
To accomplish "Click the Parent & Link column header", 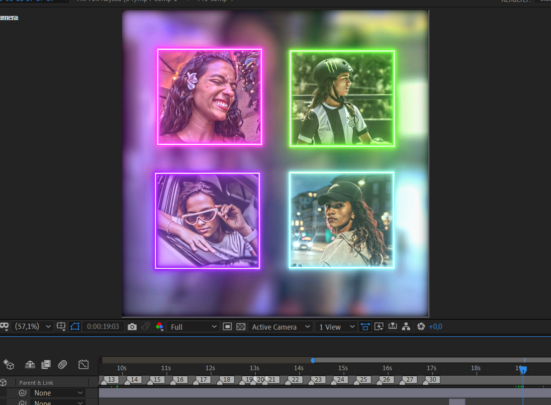I will [36, 383].
